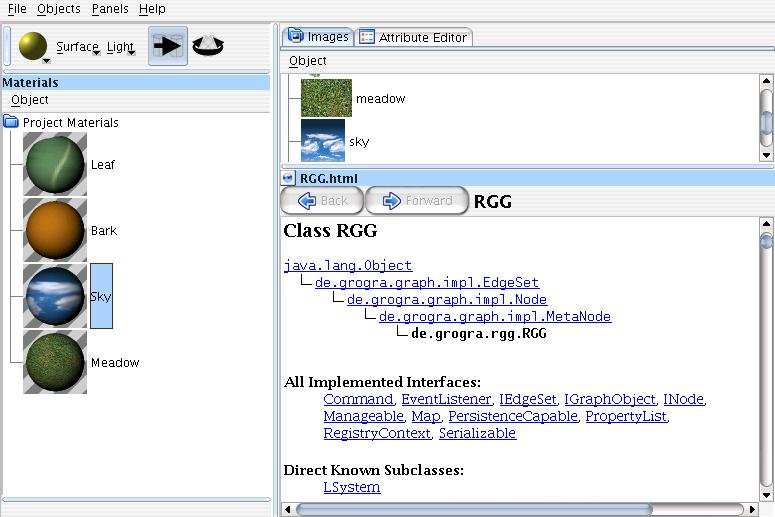Select the sky image thumbnail
Image resolution: width=775 pixels, height=517 pixels.
tap(323, 140)
